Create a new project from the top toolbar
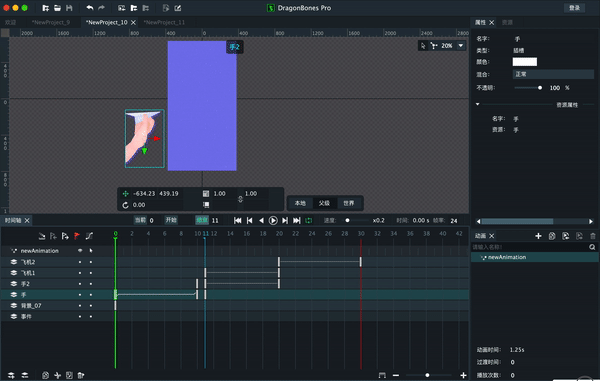 tap(46, 8)
